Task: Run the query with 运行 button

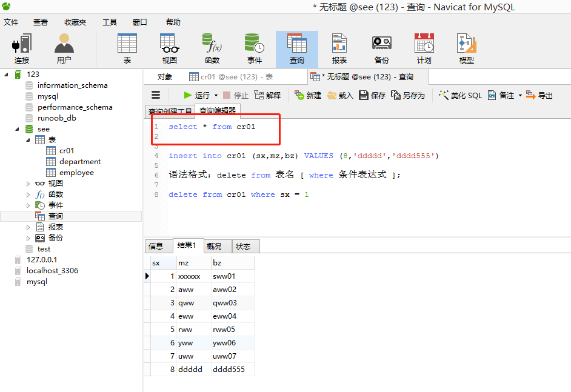Action: [196, 95]
